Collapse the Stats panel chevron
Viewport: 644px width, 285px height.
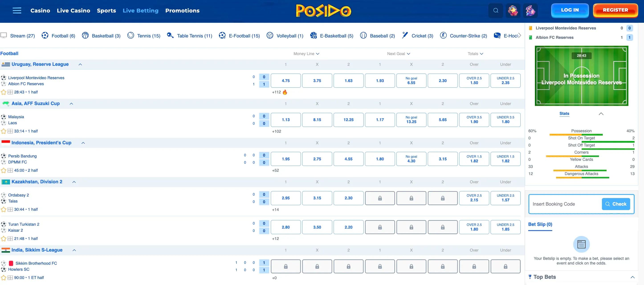point(601,114)
